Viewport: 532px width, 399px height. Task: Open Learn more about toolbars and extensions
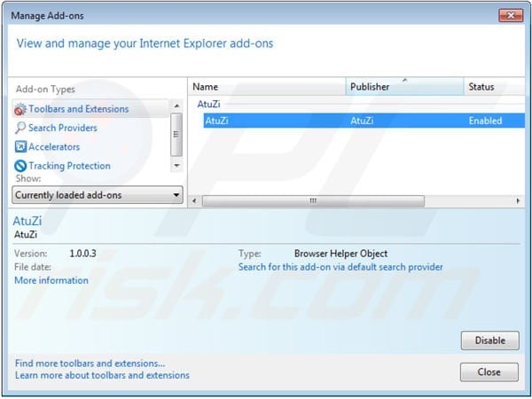click(102, 375)
